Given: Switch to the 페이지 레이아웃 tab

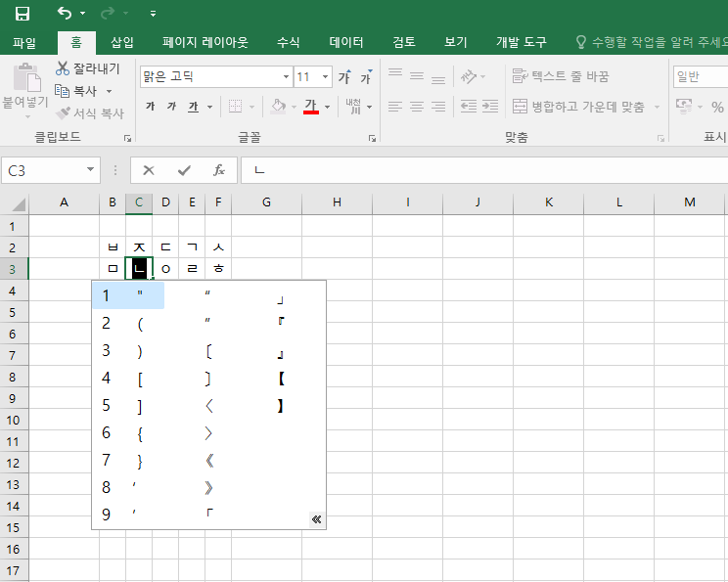Looking at the screenshot, I should coord(205,43).
